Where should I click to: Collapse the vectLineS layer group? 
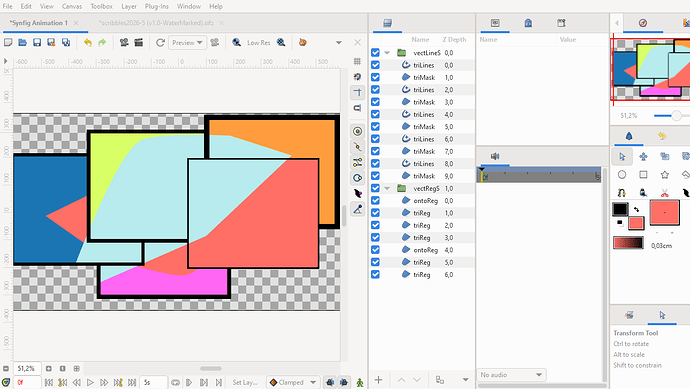[387, 53]
